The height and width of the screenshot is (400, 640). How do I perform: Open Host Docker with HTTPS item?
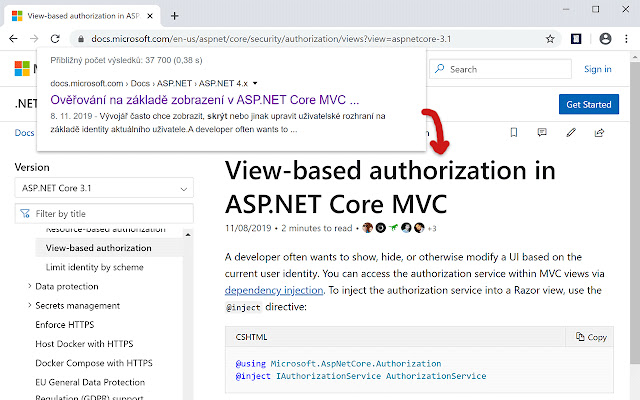point(84,344)
